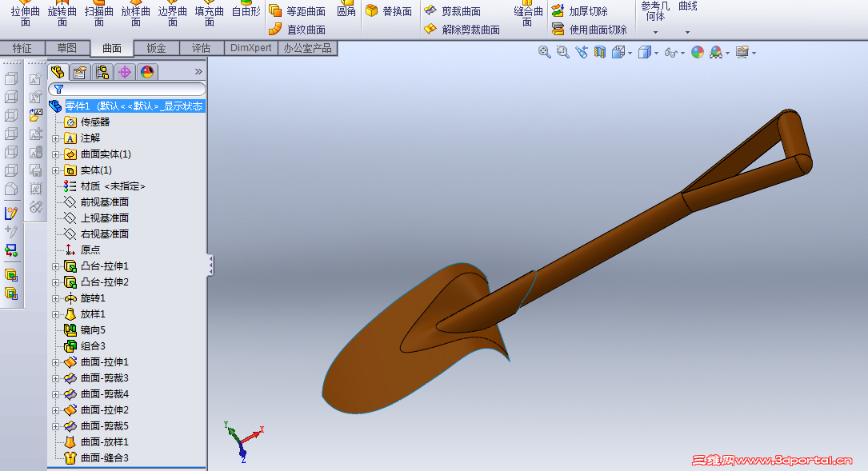Click the 直纹曲面 ruled surface tool

point(298,30)
